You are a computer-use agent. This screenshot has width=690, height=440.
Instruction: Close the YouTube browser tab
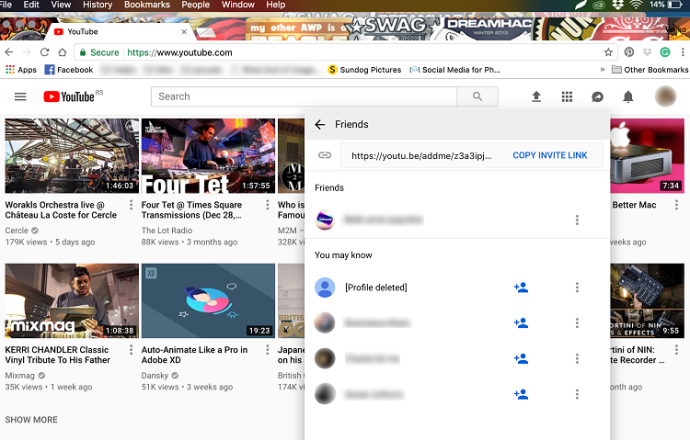click(x=184, y=32)
